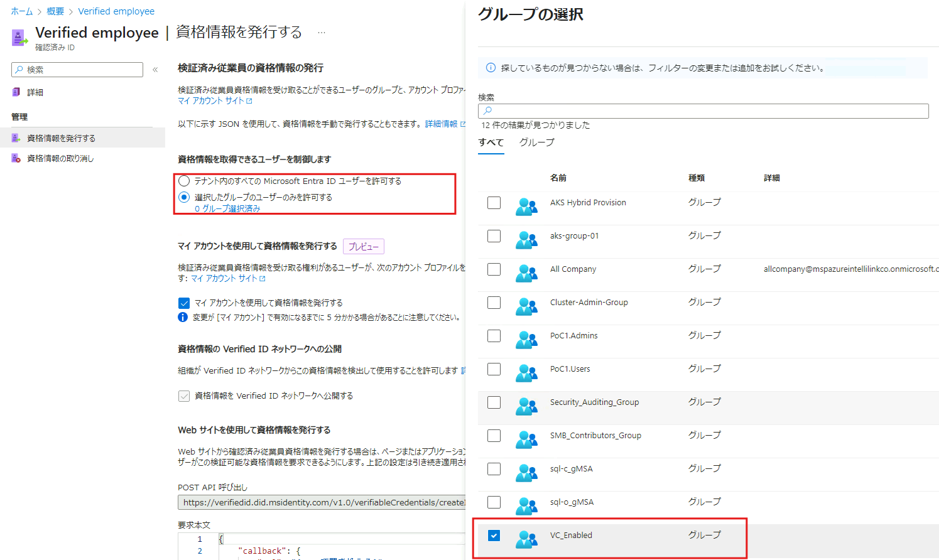This screenshot has width=939, height=560.
Task: Select テナント内のすべての Microsoft Entra ID ユーザー radio
Action: pos(184,181)
